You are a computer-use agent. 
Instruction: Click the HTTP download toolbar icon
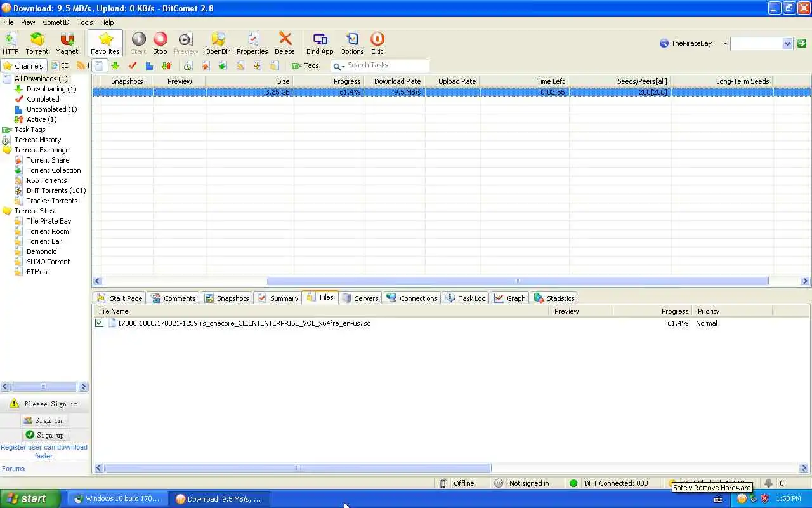(10, 44)
